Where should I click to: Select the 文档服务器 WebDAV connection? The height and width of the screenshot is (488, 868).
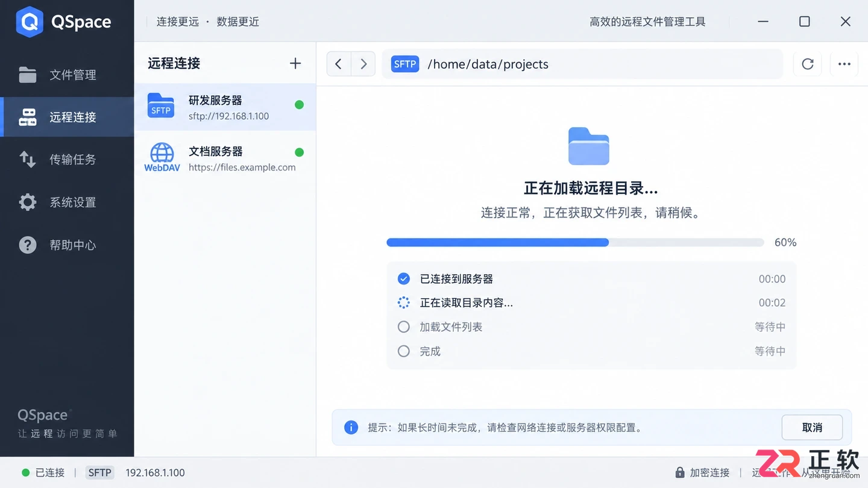click(225, 158)
